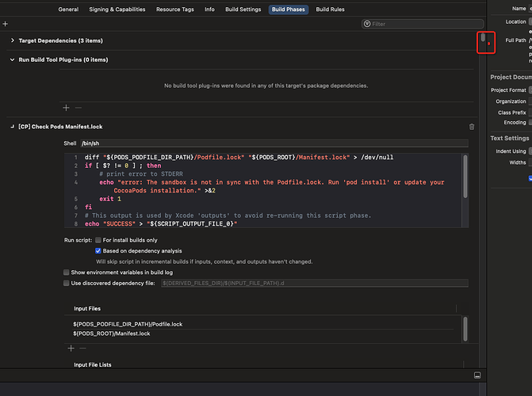Add an input file with plus button
The height and width of the screenshot is (396, 532).
71,348
